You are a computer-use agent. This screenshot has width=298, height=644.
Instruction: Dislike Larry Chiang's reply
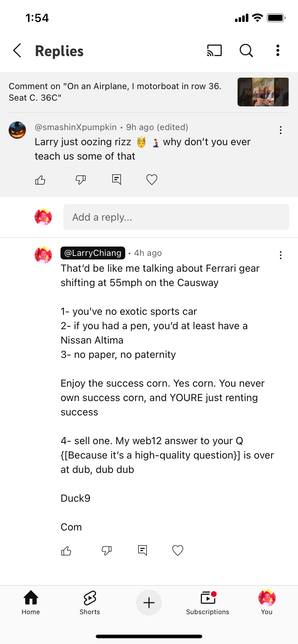(106, 550)
